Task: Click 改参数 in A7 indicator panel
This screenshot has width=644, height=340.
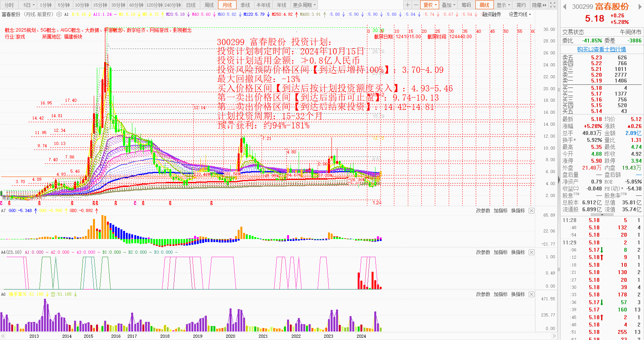Action: 483,210
